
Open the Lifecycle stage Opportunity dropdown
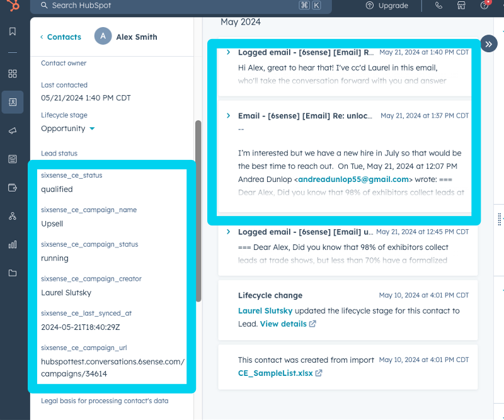(x=68, y=128)
